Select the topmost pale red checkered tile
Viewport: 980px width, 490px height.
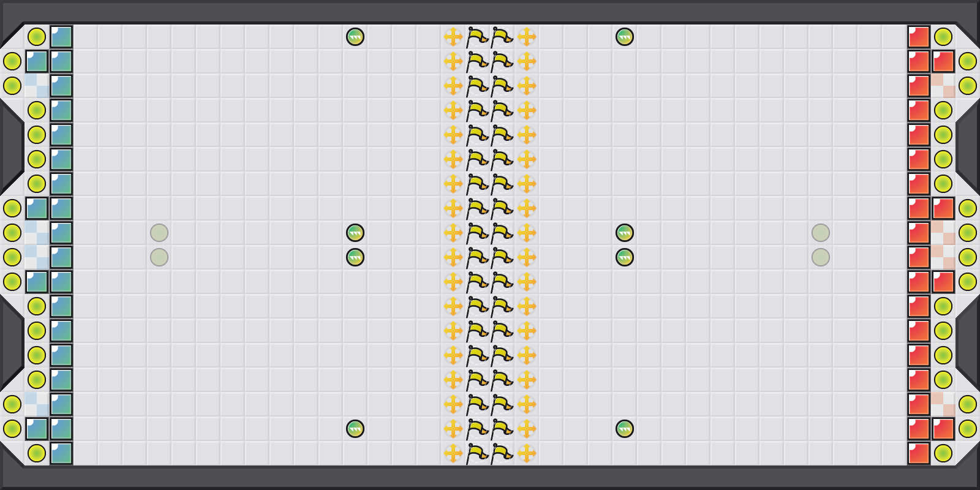coord(943,86)
